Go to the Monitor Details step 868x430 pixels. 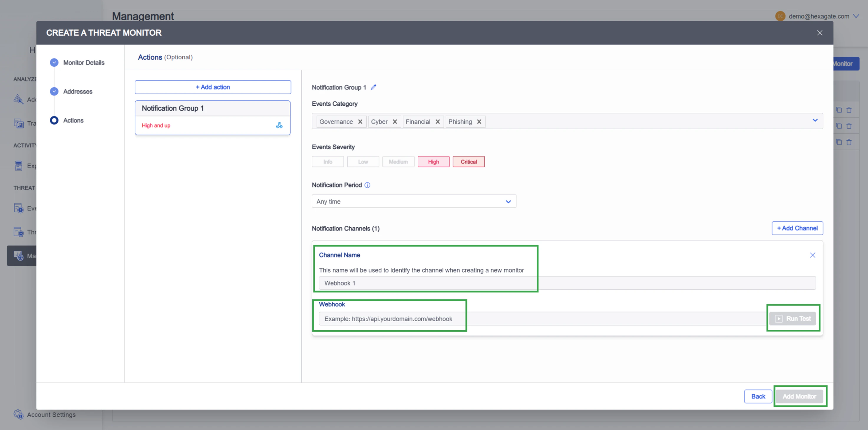pos(84,63)
